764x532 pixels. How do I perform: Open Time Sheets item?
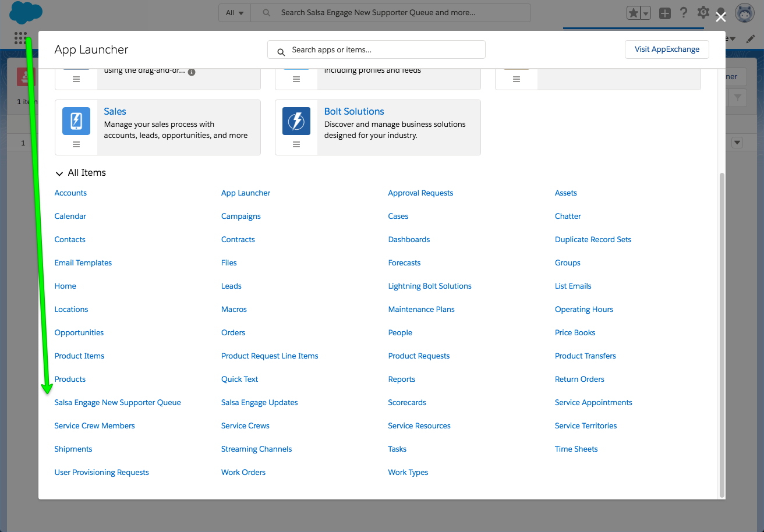click(576, 449)
